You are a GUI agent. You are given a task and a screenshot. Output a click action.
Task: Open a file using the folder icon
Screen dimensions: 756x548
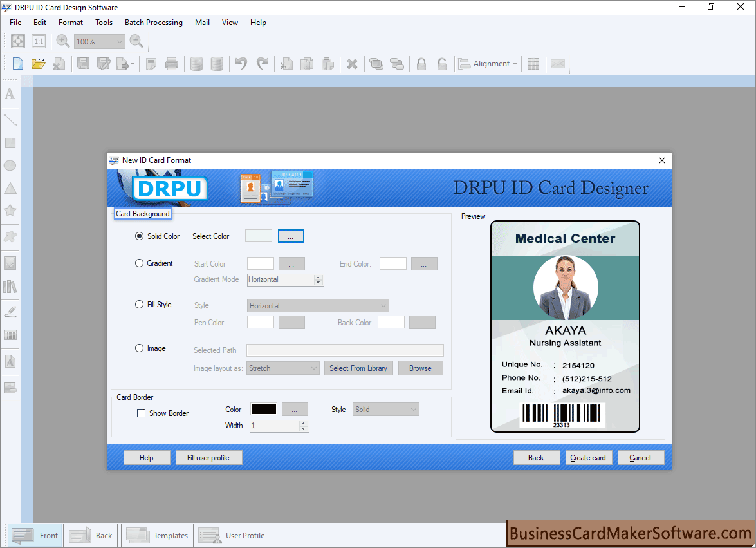point(38,64)
